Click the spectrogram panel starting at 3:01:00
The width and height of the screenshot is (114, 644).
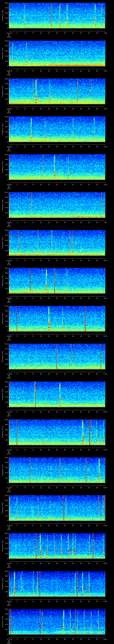point(57,16)
